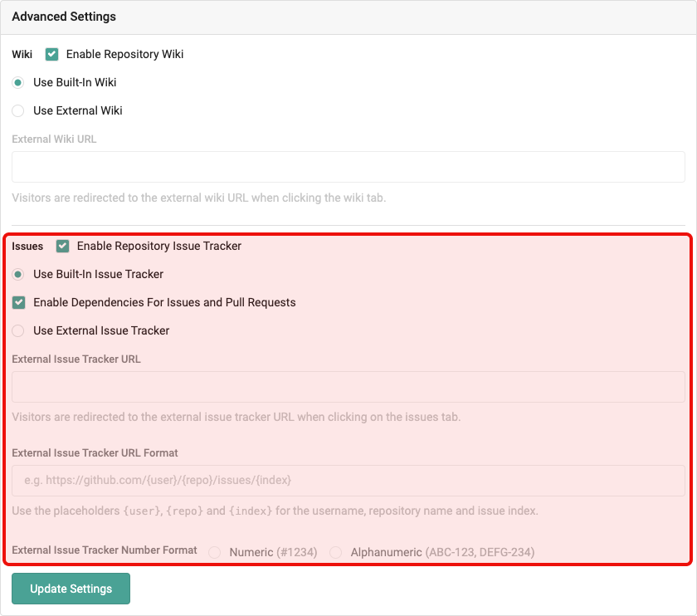
Task: Pick the Numeric (#1234) number format
Action: pos(215,552)
